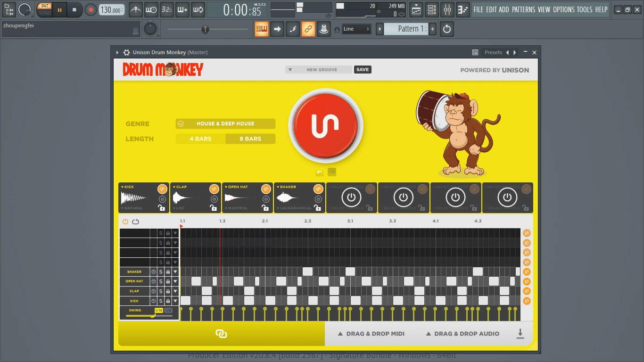Screen dimensions: 644x362
Task: Open the SHAKER kit piece dropdown
Action: [287, 187]
